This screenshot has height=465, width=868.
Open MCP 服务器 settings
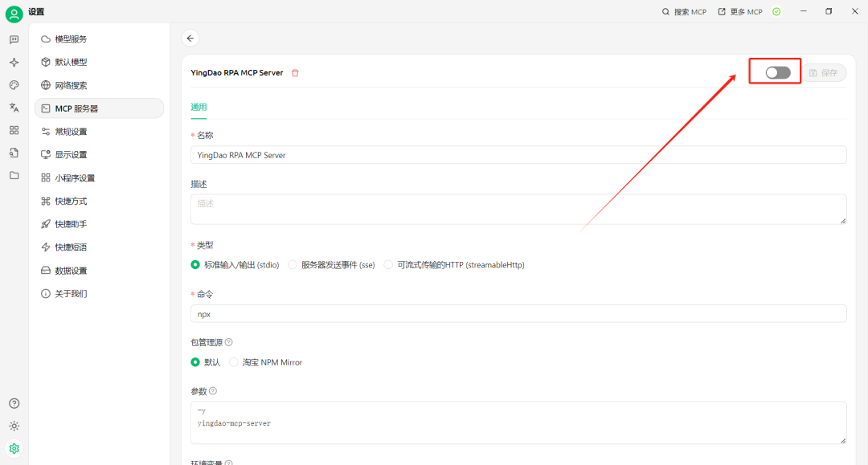pos(99,108)
